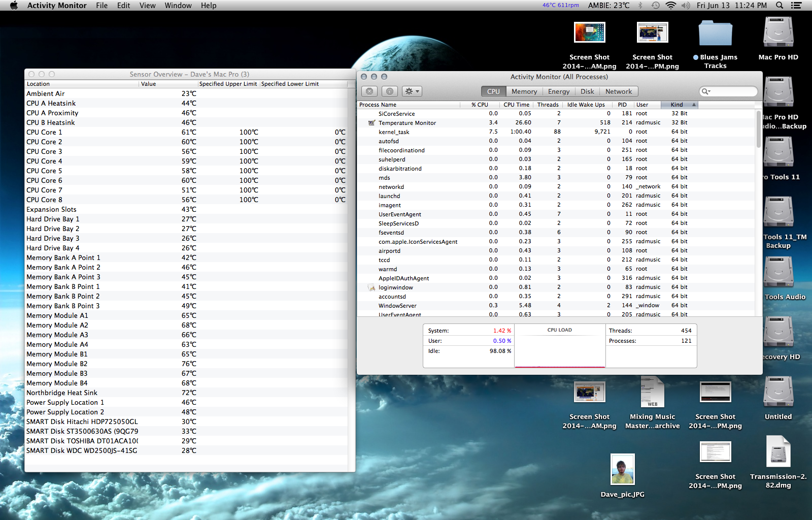Switch to the Memory tab
The width and height of the screenshot is (812, 520).
(524, 91)
